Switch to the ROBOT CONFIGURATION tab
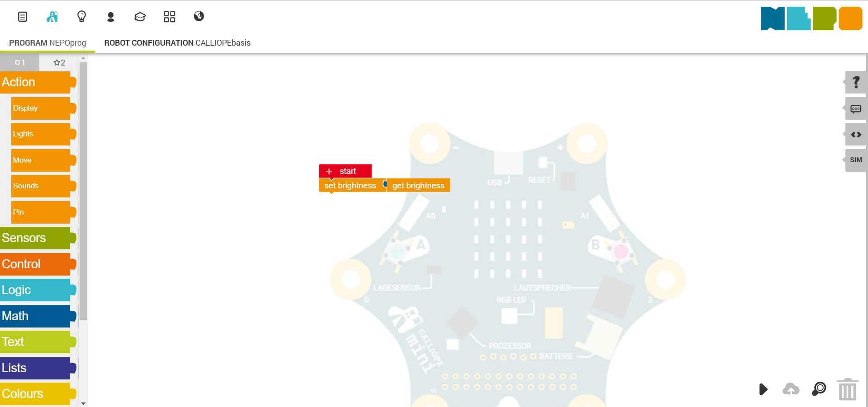The image size is (868, 407). (177, 43)
